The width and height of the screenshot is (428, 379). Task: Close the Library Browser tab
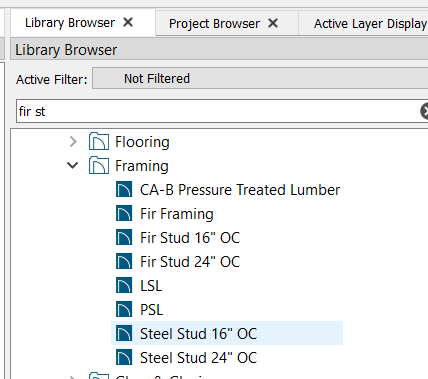(x=128, y=23)
